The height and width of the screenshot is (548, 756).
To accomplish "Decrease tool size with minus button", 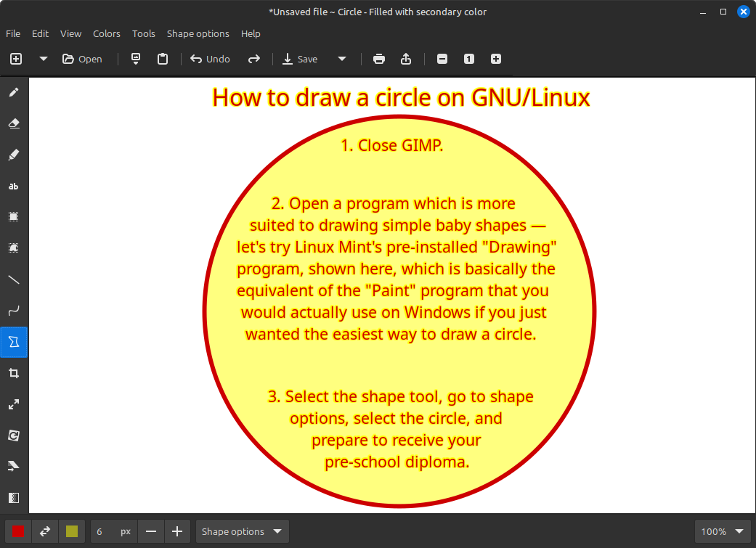I will pos(151,531).
